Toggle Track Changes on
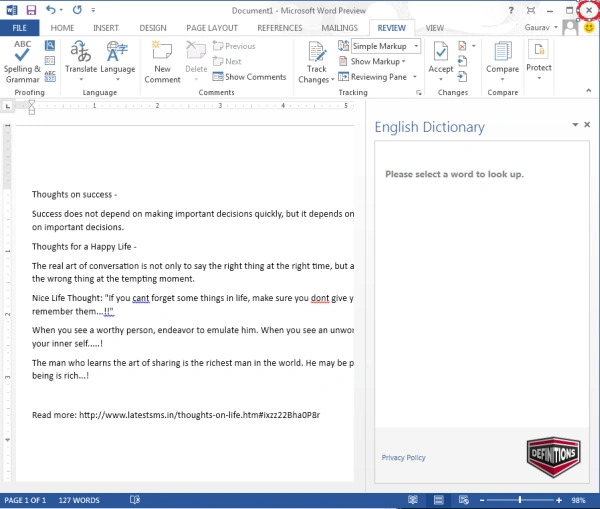The width and height of the screenshot is (600, 509). [316, 54]
